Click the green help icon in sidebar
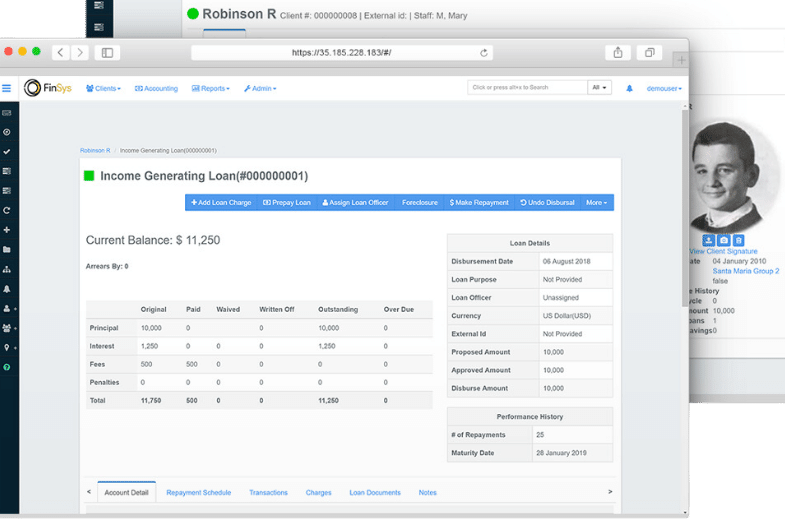The height and width of the screenshot is (521, 785). coord(7,367)
